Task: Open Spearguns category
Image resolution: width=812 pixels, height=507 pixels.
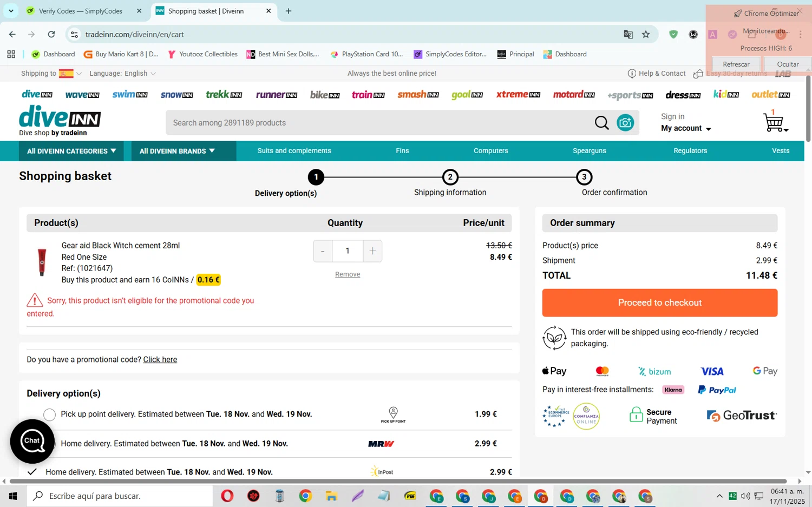Action: [589, 151]
